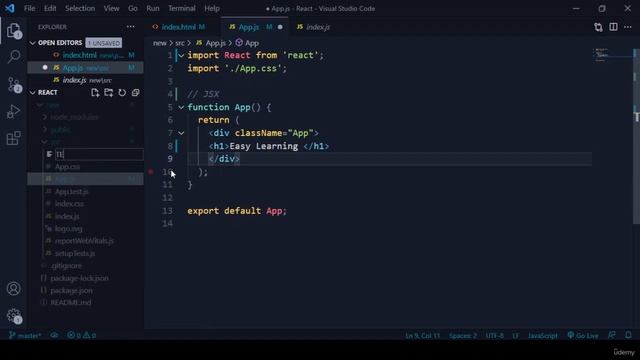This screenshot has width=640, height=360.
Task: Click the VS Code logo icon in title bar
Action: pyautogui.click(x=9, y=8)
